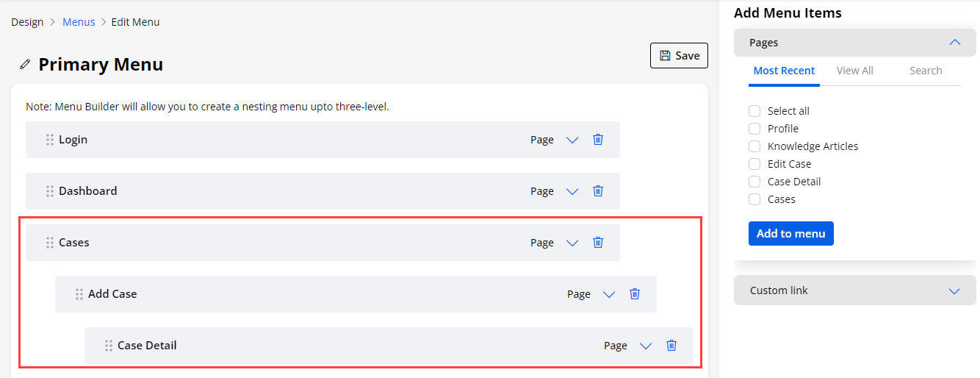Expand the Custom link section
The width and height of the screenshot is (980, 378).
click(954, 291)
